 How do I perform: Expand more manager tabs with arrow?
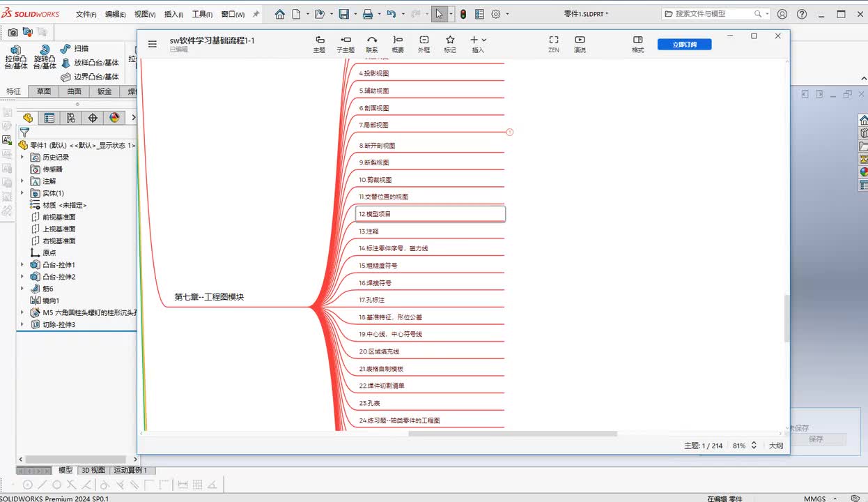[134, 118]
